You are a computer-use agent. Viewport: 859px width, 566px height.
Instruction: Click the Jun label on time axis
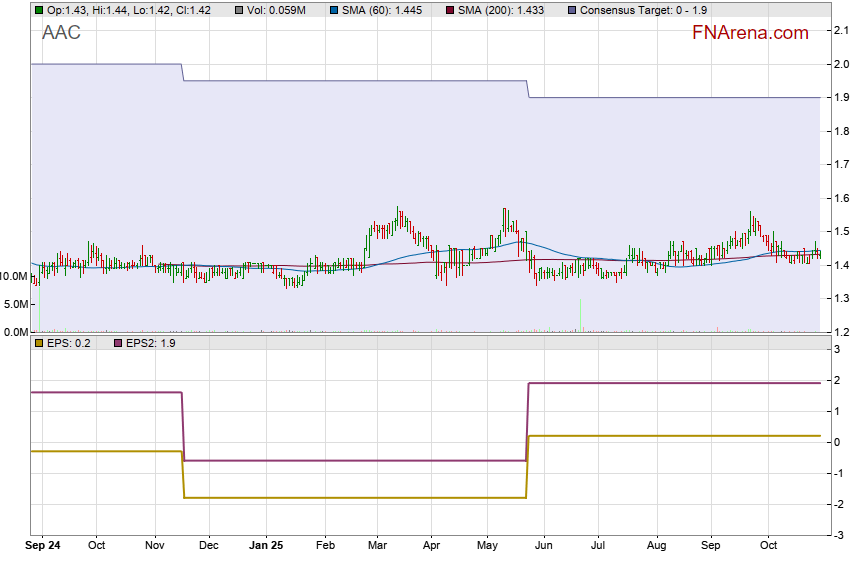pyautogui.click(x=544, y=546)
